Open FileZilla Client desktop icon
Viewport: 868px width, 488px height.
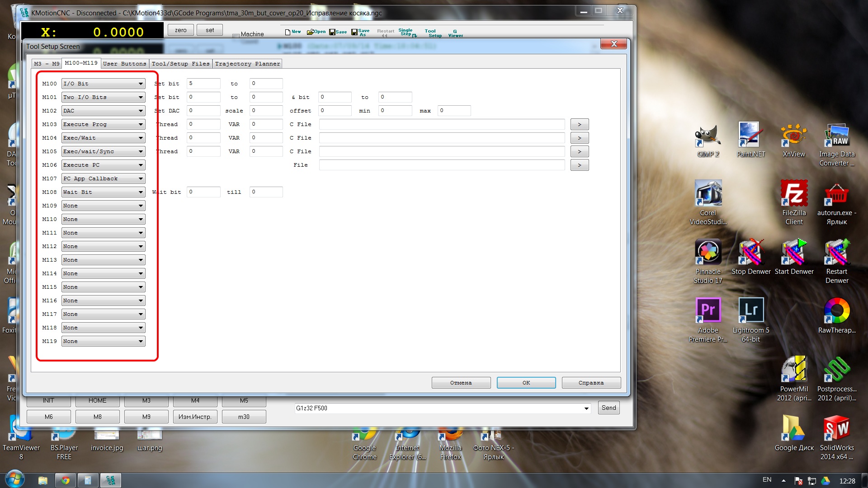point(794,202)
